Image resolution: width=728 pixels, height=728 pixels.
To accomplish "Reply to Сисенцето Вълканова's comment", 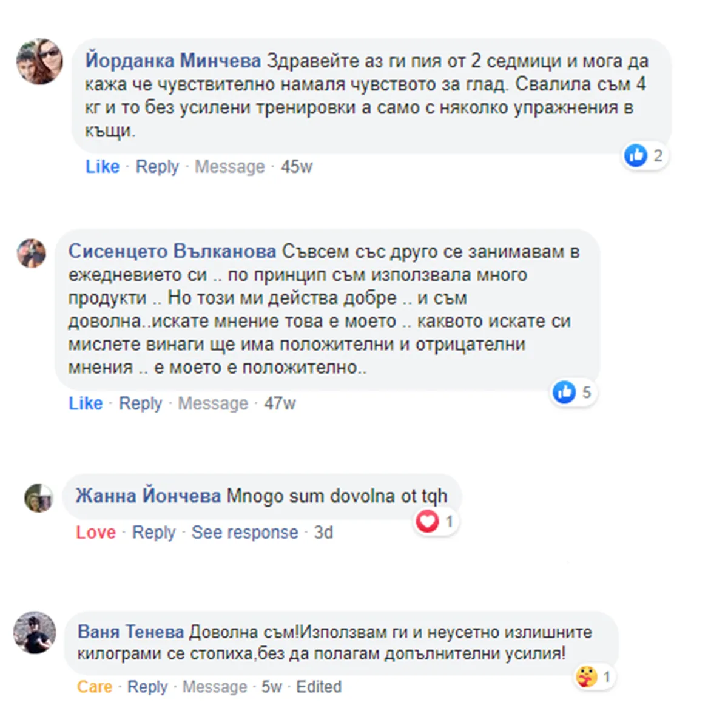I will click(140, 403).
